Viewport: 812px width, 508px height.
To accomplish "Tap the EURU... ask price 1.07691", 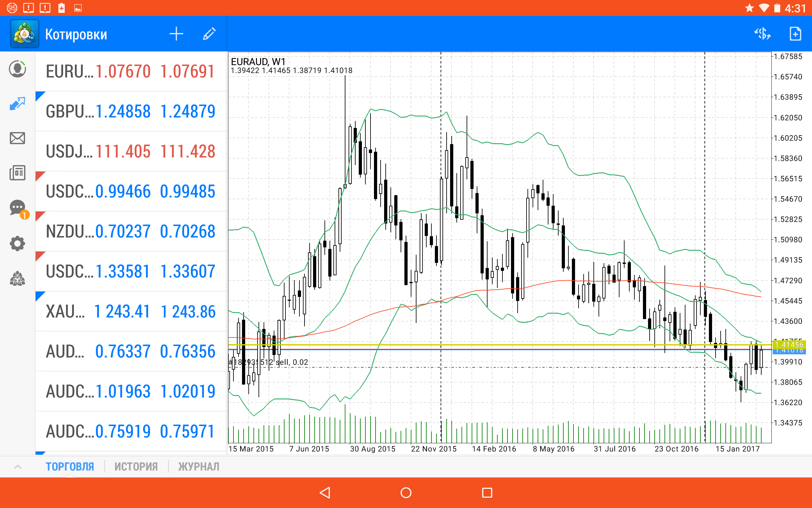I will 187,71.
